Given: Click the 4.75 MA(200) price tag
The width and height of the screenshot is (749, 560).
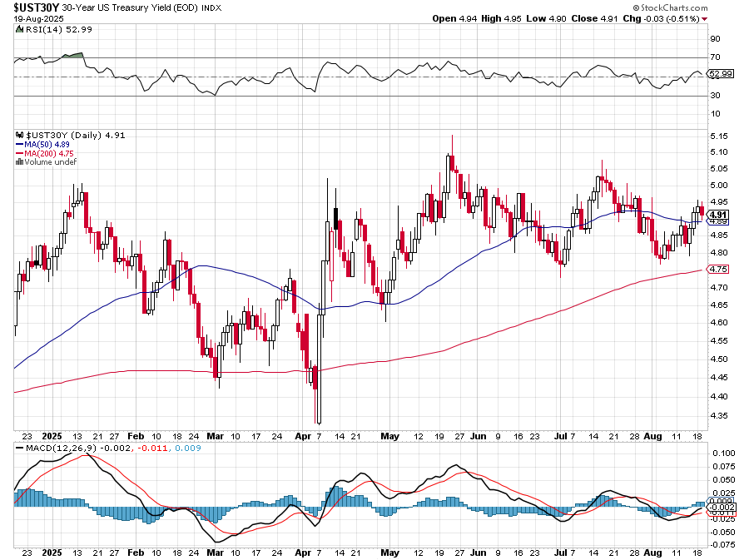Looking at the screenshot, I should pyautogui.click(x=717, y=269).
